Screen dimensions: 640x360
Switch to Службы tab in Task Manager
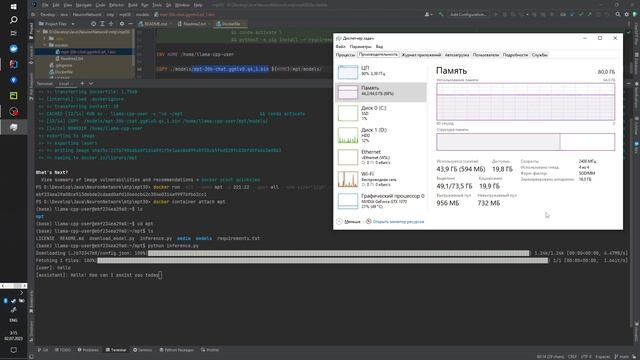point(540,55)
